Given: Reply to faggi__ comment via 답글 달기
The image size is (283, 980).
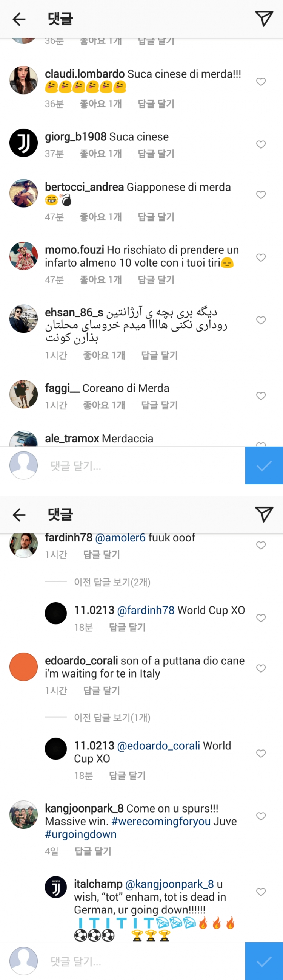Looking at the screenshot, I should (x=159, y=405).
